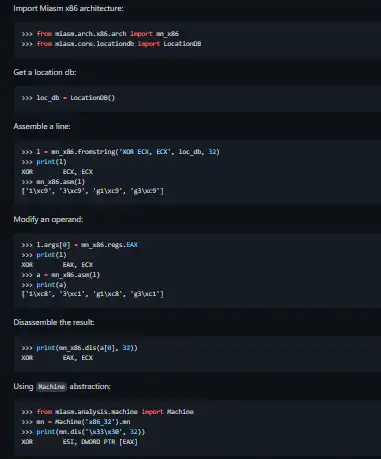This screenshot has height=459, width=381.
Task: Click the 'Get a location db:' text
Action: point(45,72)
